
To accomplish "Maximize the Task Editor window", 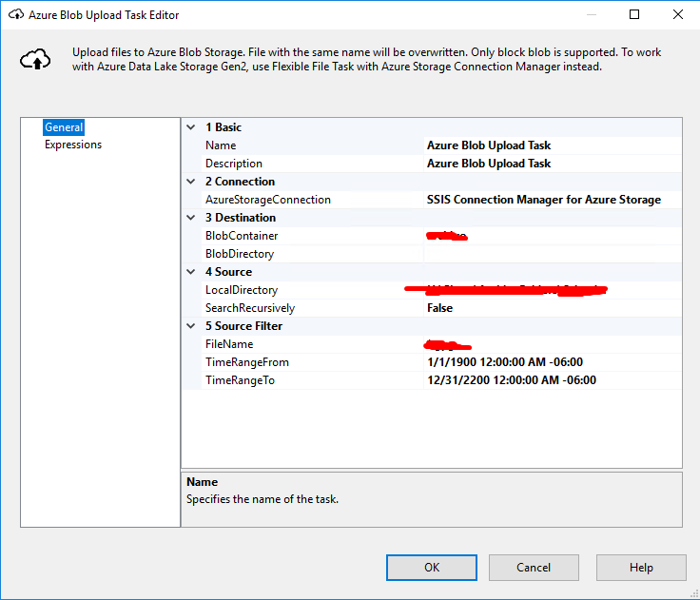I will (x=634, y=14).
